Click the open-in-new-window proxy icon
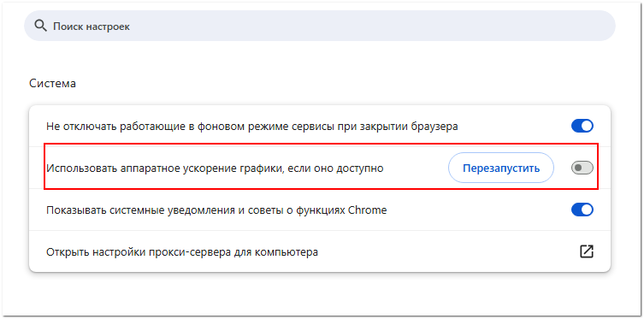Screen dimensions: 644x319 [587, 251]
